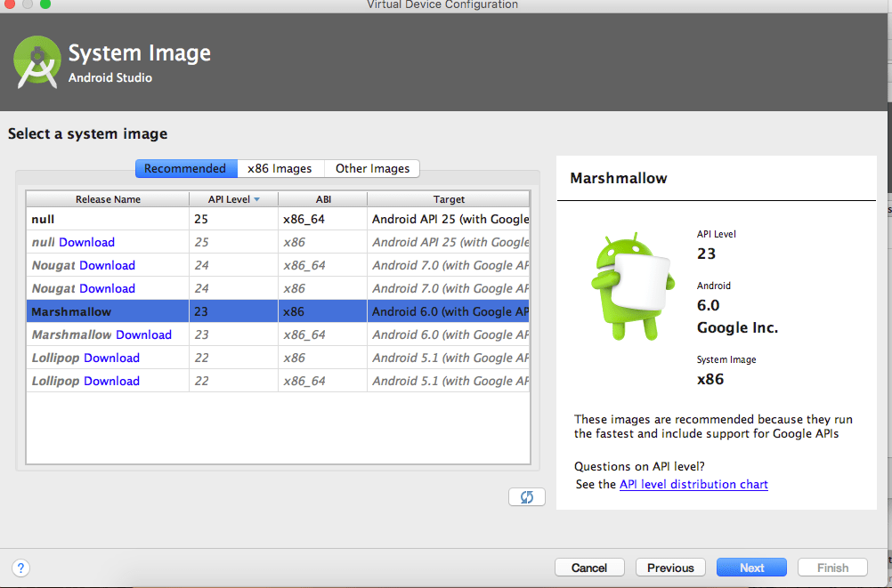This screenshot has width=892, height=588.
Task: Click the Marshmallow heading in details panel
Action: click(x=619, y=179)
